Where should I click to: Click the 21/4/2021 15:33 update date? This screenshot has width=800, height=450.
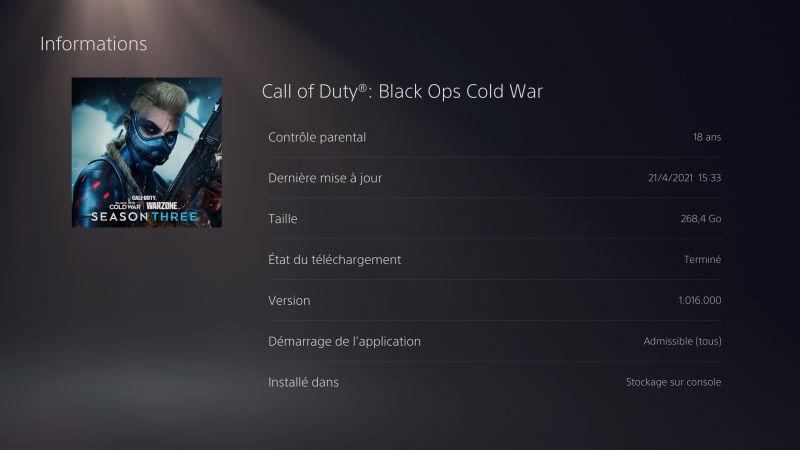pos(684,178)
